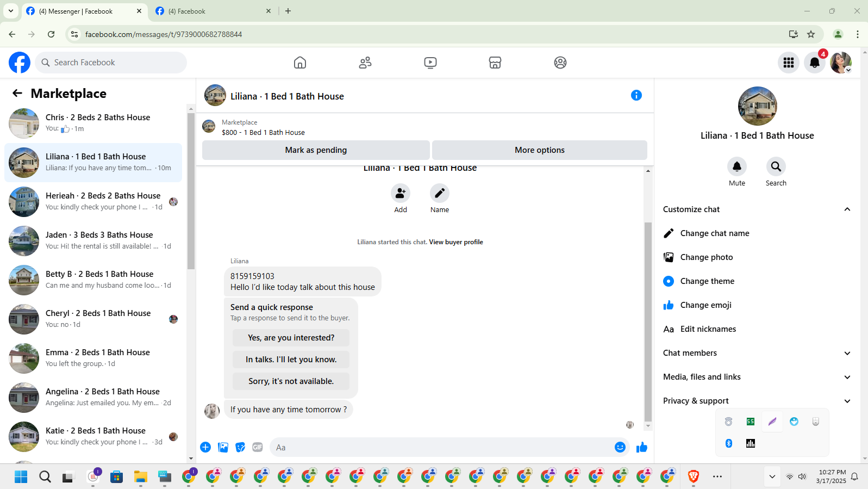
Task: Open the emoji picker in message box
Action: pyautogui.click(x=620, y=447)
